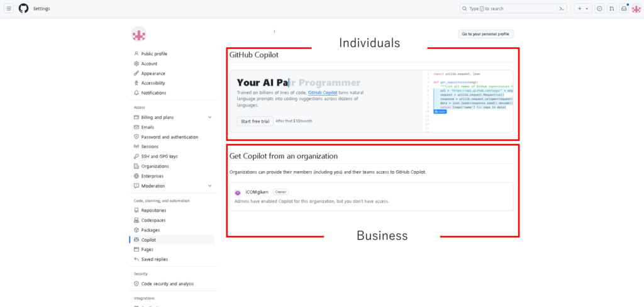
Task: Click the SSH and GPG keys key icon
Action: (136, 157)
